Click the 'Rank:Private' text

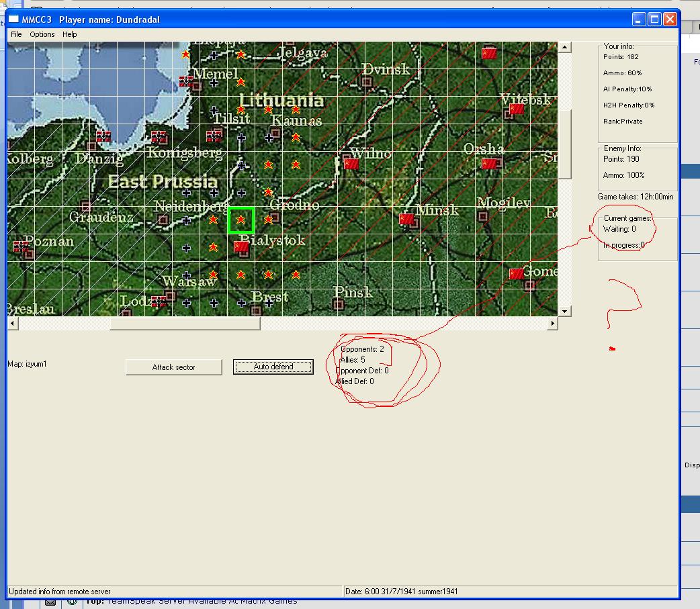click(623, 121)
